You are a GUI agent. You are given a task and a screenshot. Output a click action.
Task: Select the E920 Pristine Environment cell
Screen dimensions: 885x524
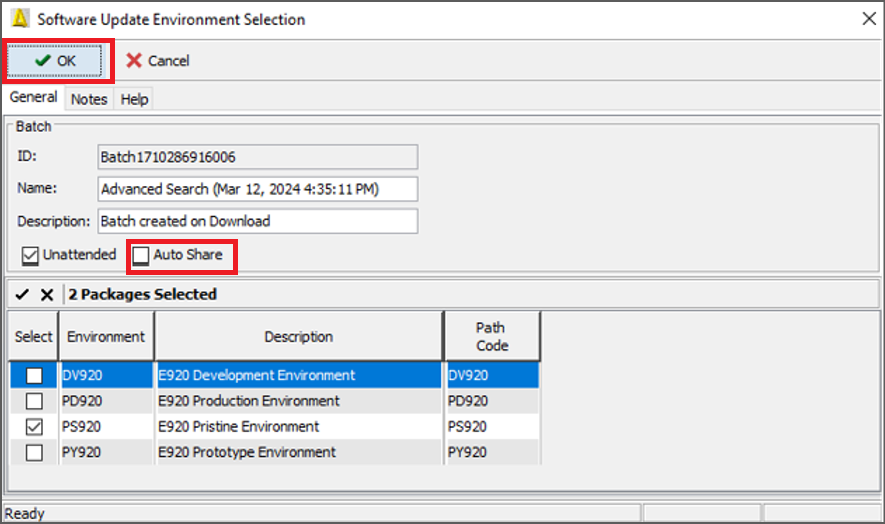tap(298, 426)
